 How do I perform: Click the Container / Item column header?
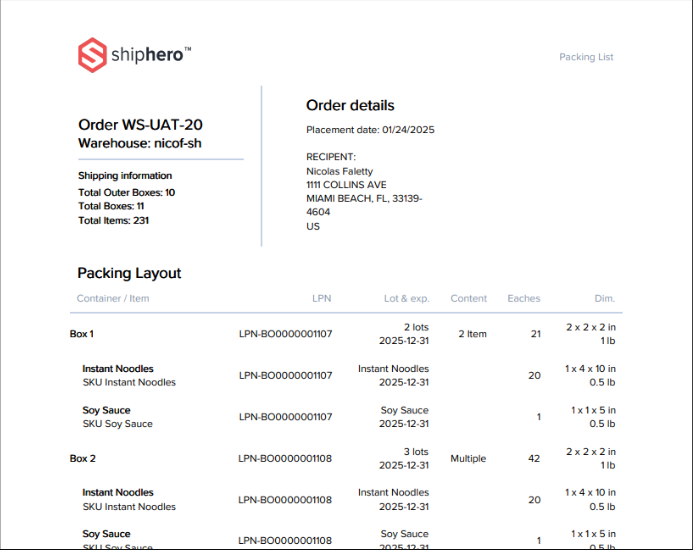113,298
